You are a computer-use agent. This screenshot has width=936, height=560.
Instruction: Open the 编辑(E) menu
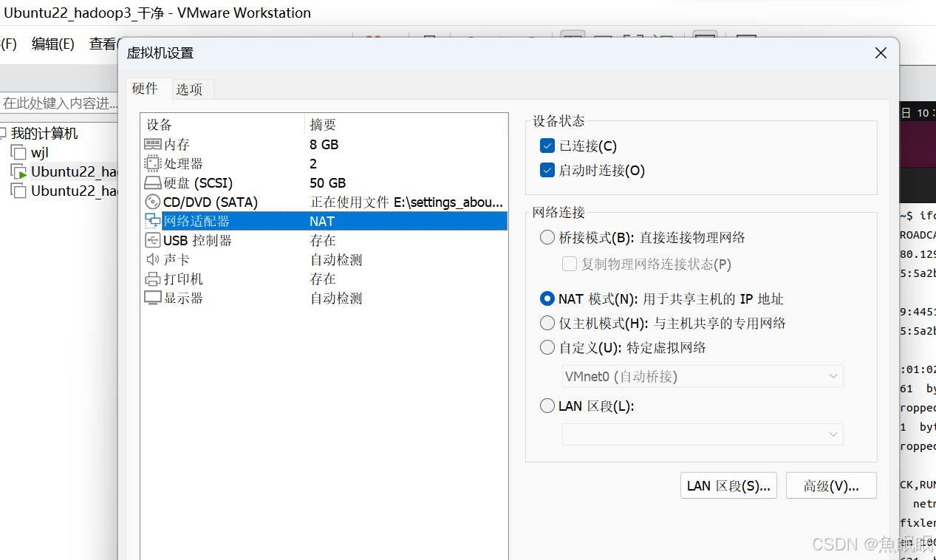pyautogui.click(x=53, y=44)
